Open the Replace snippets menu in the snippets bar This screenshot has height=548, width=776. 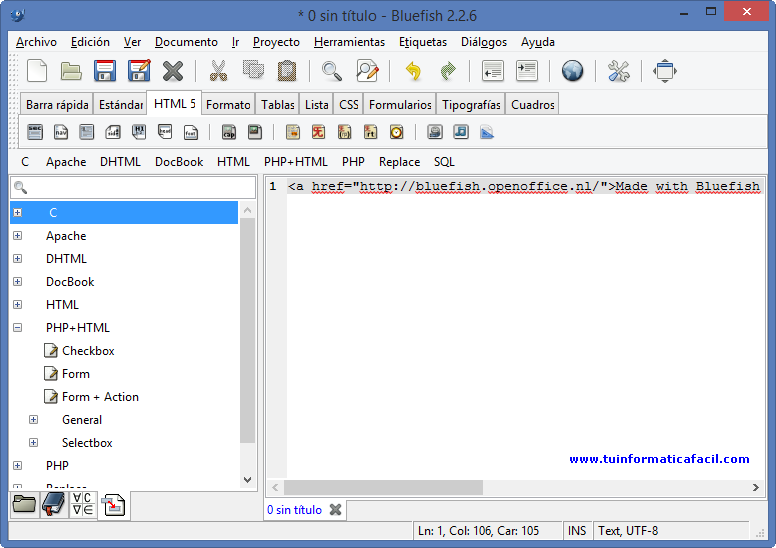[x=399, y=162]
